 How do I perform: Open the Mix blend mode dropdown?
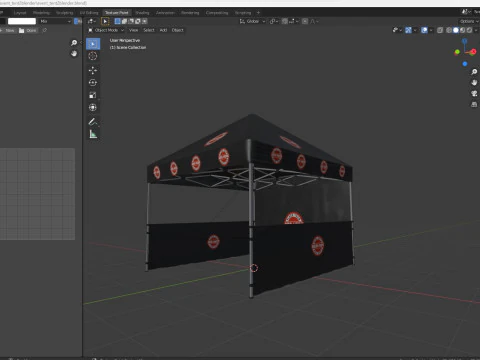pyautogui.click(x=55, y=21)
